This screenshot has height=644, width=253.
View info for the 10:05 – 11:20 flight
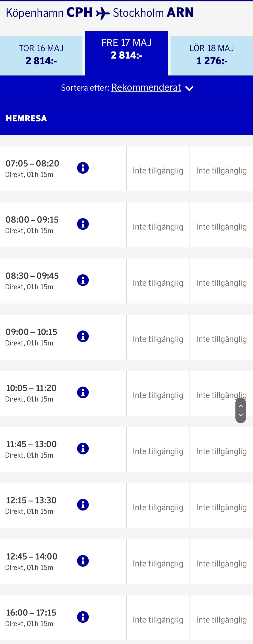[x=83, y=392]
